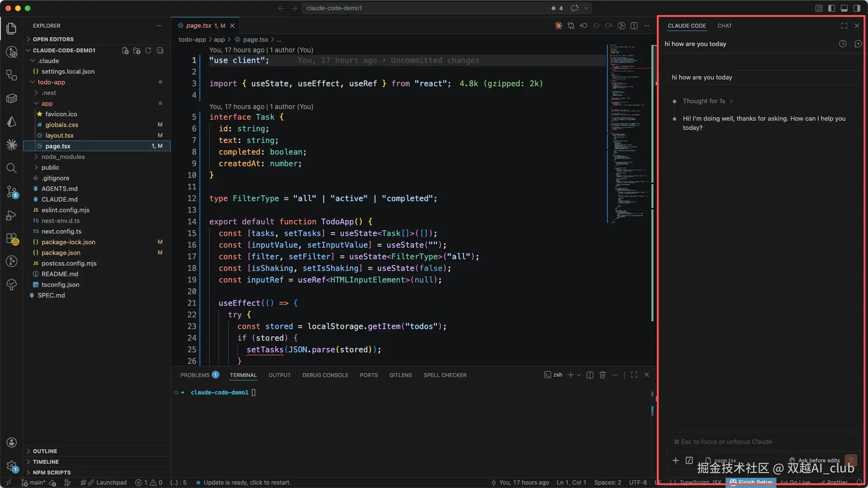
Task: Open the Search view in activity bar
Action: tap(12, 168)
